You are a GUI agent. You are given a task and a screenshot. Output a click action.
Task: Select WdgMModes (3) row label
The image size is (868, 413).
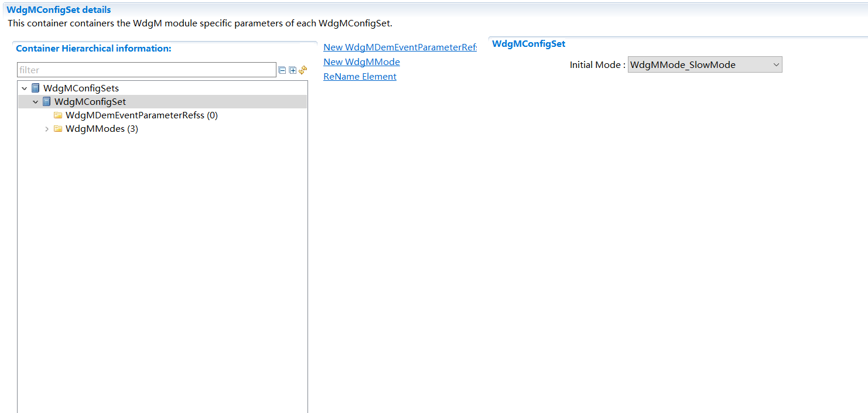(x=102, y=129)
